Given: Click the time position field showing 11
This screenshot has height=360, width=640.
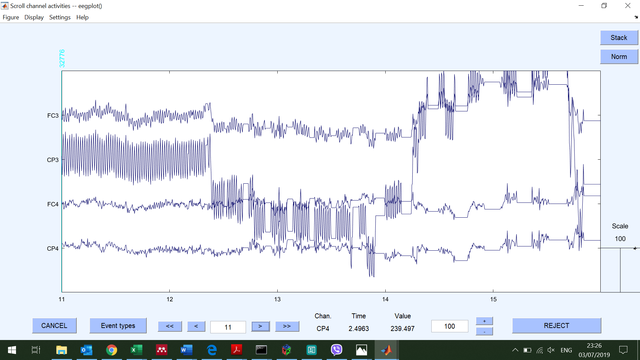Looking at the screenshot, I should (x=228, y=327).
